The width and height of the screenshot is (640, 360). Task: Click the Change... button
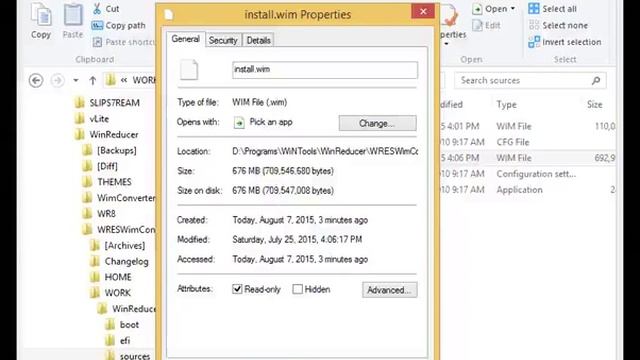click(378, 123)
